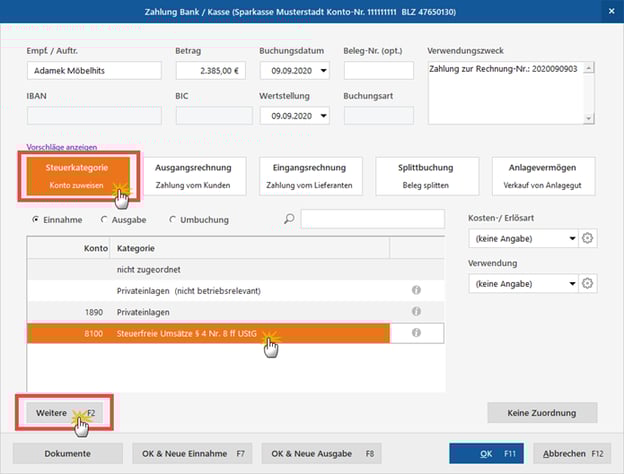Show info icon for account 8100 row
Viewport: 624px width, 474px height.
(x=415, y=333)
